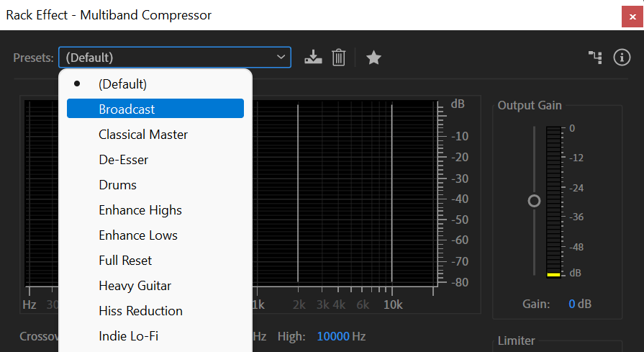Choose the Hiss Reduction preset
This screenshot has width=644, height=352.
(155, 311)
